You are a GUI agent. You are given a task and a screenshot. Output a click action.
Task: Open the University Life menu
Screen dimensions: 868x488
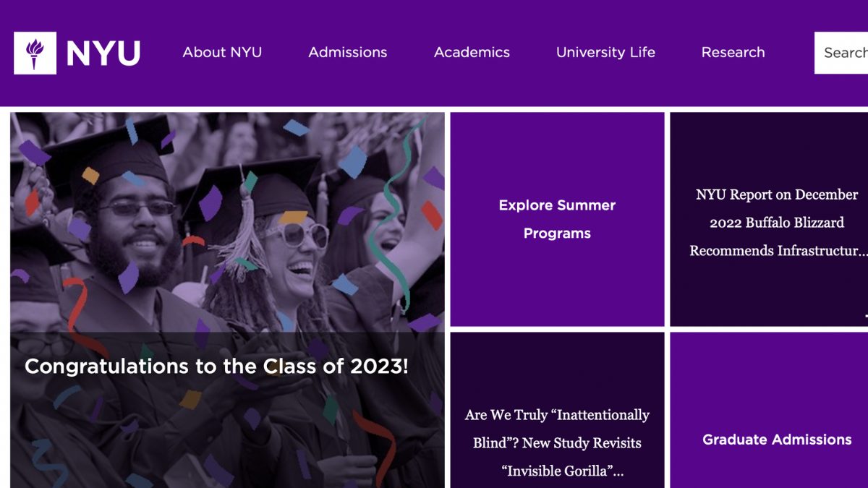tap(605, 52)
